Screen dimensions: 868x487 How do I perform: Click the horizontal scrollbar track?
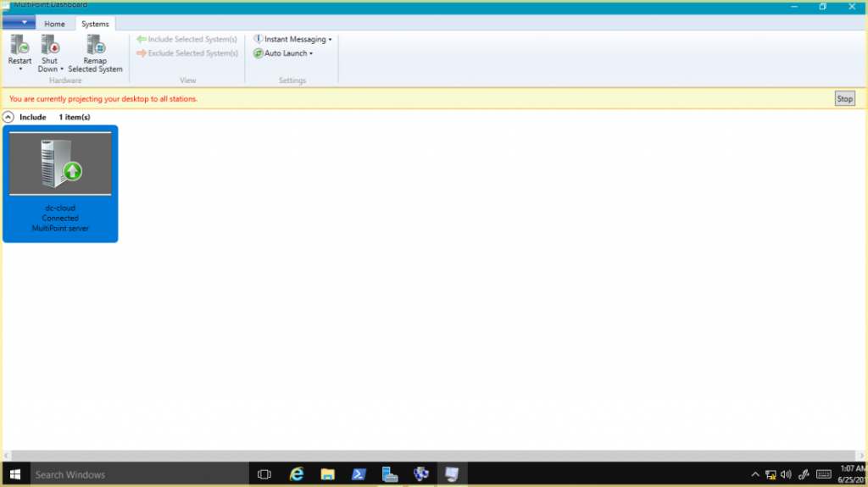pyautogui.click(x=433, y=456)
